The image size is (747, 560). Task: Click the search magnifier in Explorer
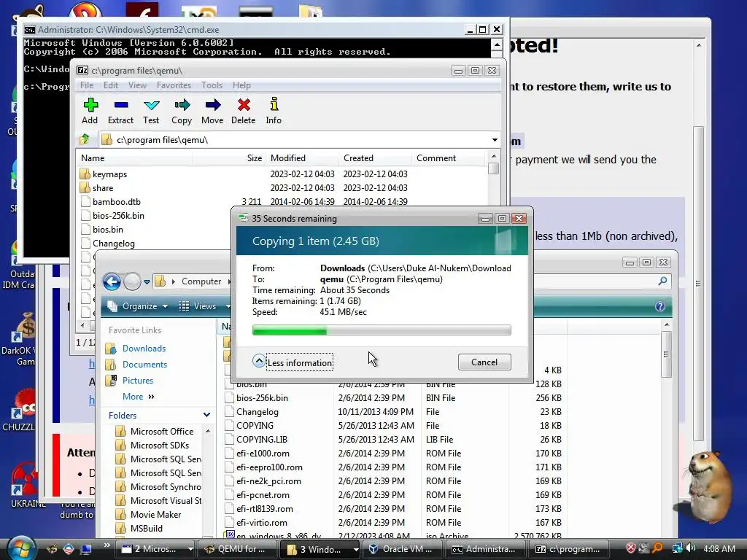tap(662, 281)
